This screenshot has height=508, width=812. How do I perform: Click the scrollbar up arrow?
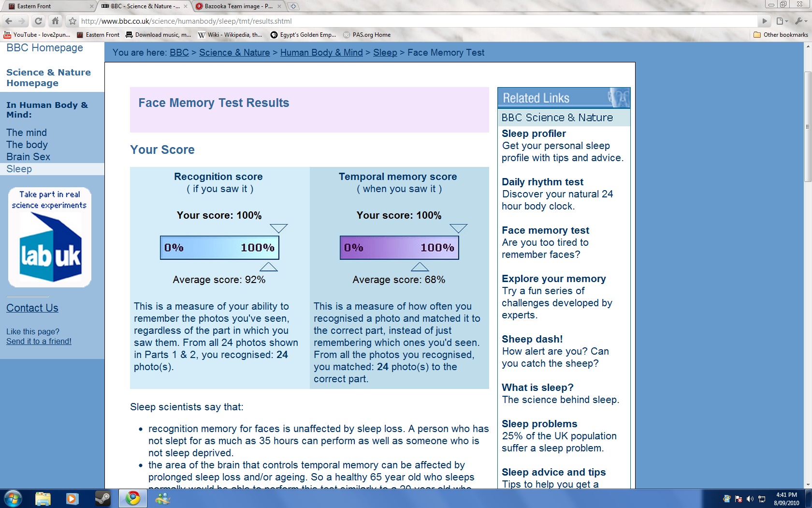(808, 46)
